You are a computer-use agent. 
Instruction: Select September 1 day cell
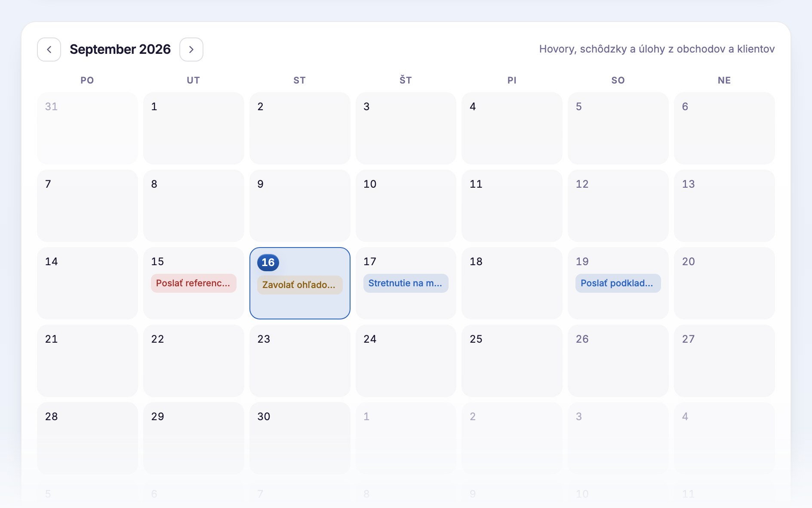point(194,128)
